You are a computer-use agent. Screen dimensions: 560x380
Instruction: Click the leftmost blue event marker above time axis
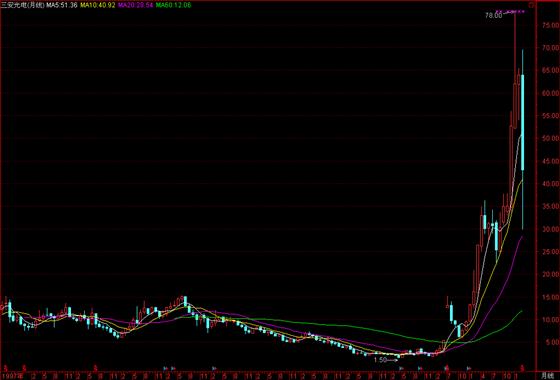[x=166, y=368]
